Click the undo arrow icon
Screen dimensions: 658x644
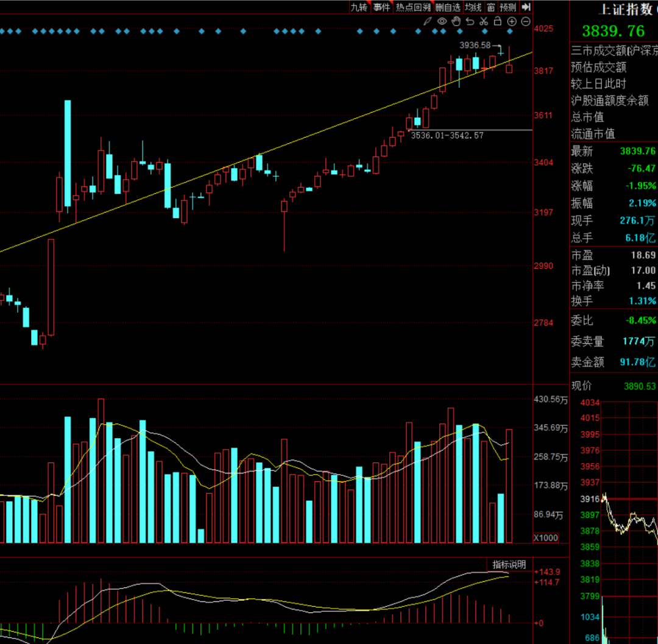(470, 21)
